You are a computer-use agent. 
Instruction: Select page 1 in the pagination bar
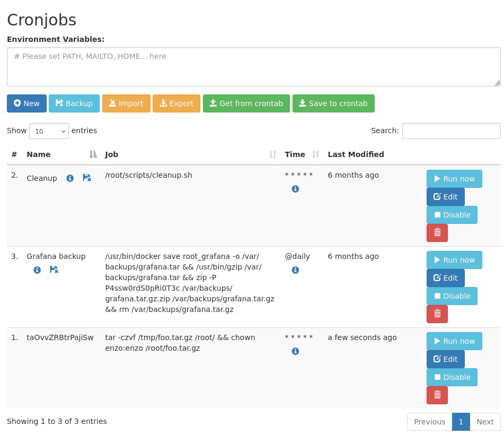461,421
